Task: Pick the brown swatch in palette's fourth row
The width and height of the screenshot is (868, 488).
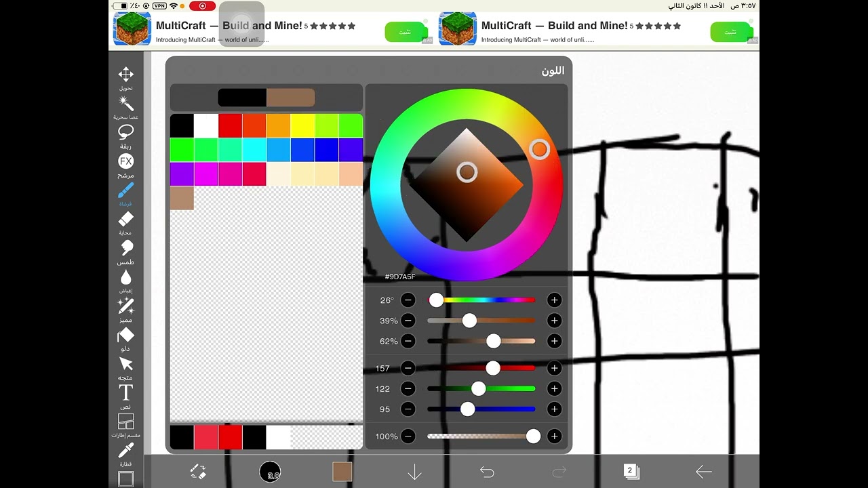Action: (182, 198)
